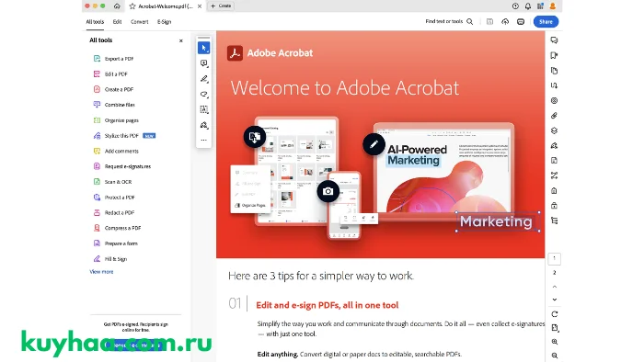Image resolution: width=644 pixels, height=362 pixels.
Task: Zoom out with magnifier minus icon
Action: (x=555, y=356)
